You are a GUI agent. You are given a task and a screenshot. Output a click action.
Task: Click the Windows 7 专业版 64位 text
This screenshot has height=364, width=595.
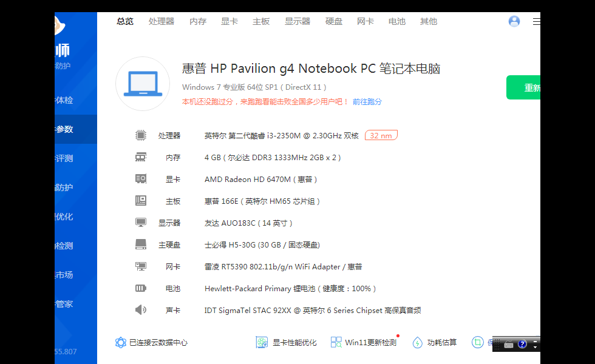point(254,87)
